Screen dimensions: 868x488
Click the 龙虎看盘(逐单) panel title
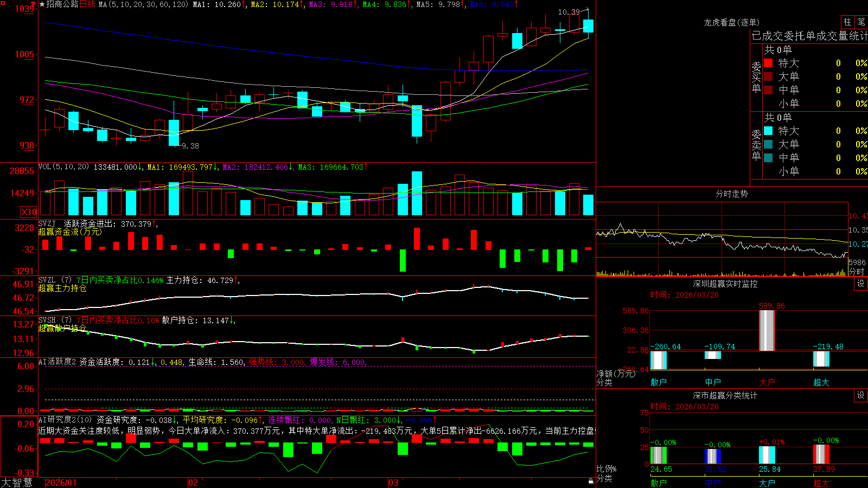click(x=731, y=22)
